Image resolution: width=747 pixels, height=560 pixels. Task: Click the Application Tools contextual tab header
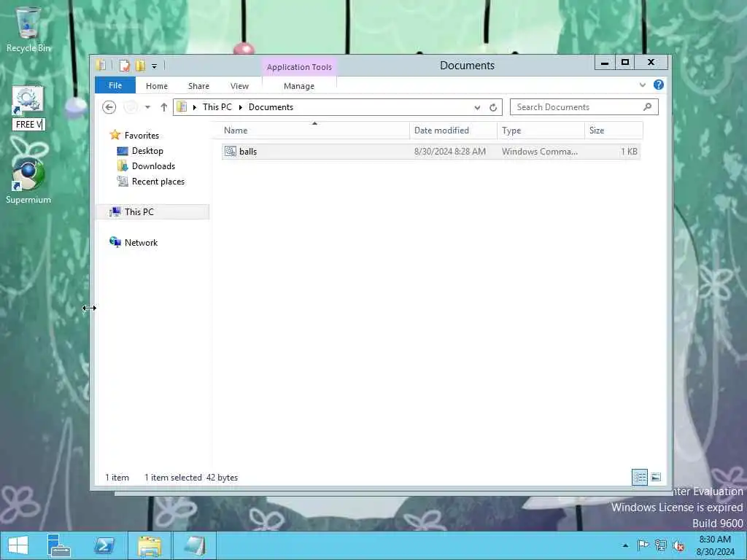pos(299,67)
